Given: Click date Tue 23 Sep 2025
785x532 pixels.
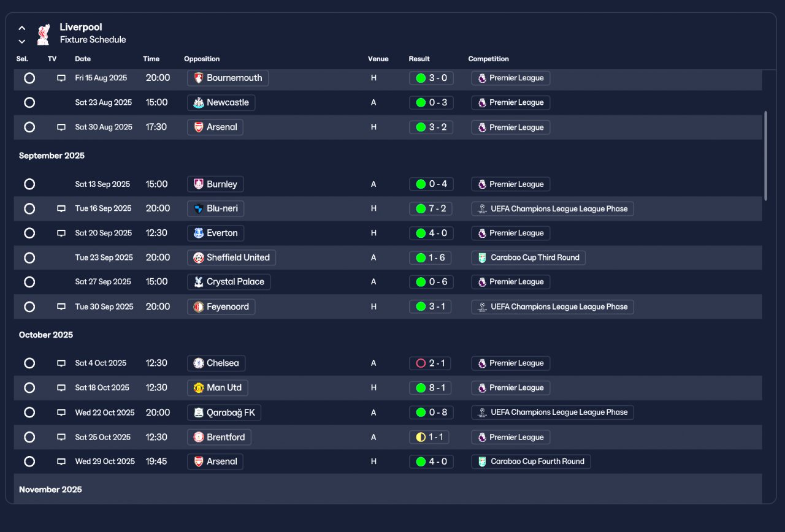Looking at the screenshot, I should click(104, 257).
